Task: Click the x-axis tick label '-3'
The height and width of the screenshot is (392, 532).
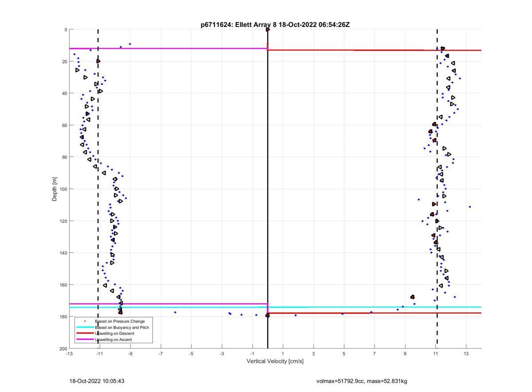Action: click(x=222, y=354)
